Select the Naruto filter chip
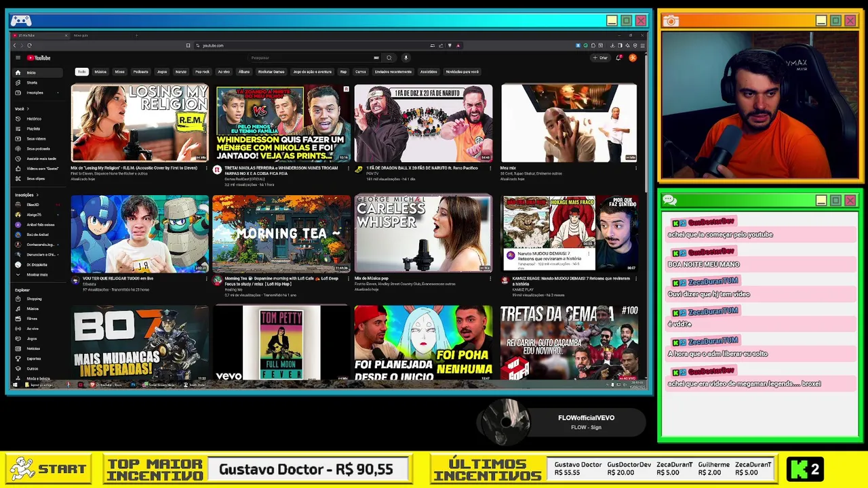868x488 pixels. (x=181, y=72)
